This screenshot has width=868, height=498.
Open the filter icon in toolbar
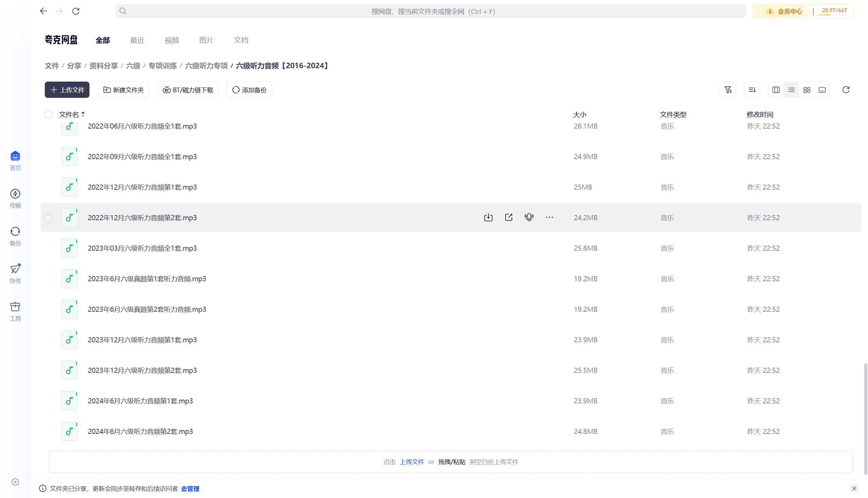[x=728, y=90]
